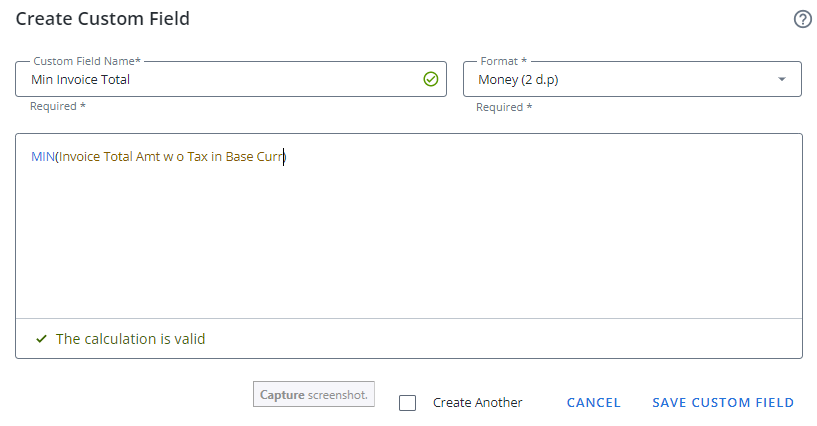
Task: Click the Custom Field Name floating label
Action: [86, 61]
